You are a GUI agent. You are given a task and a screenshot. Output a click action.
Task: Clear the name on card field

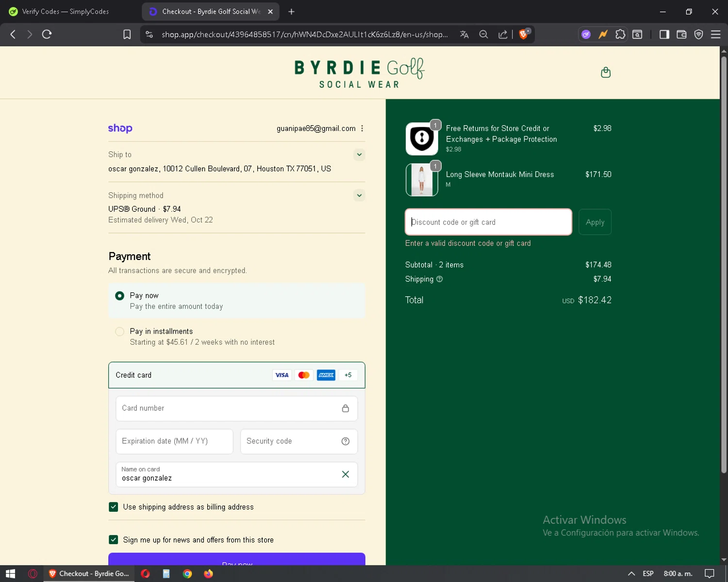click(x=346, y=474)
